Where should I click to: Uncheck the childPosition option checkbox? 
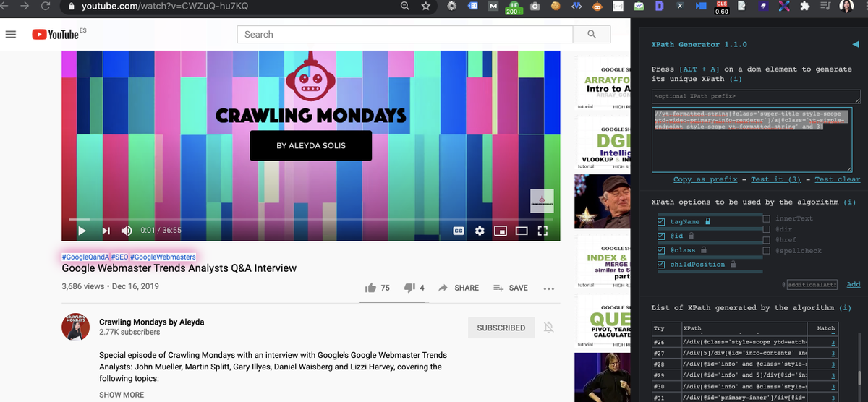pyautogui.click(x=661, y=265)
